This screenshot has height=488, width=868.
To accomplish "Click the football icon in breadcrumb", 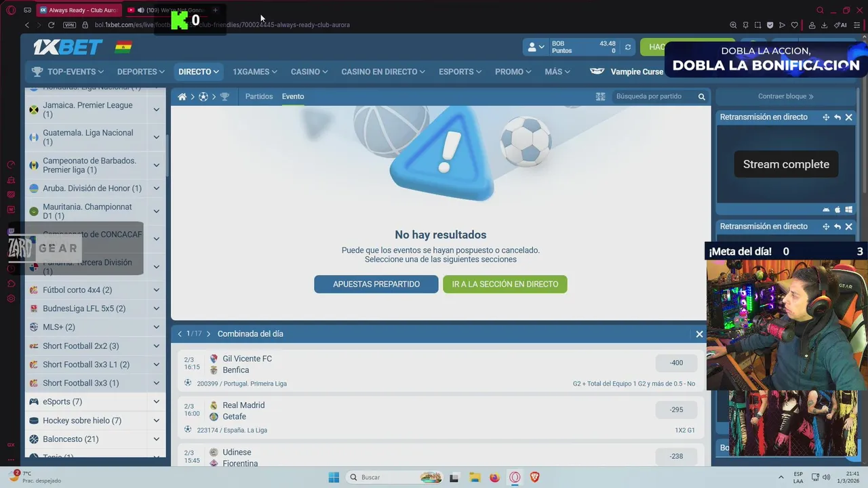I will tap(203, 97).
